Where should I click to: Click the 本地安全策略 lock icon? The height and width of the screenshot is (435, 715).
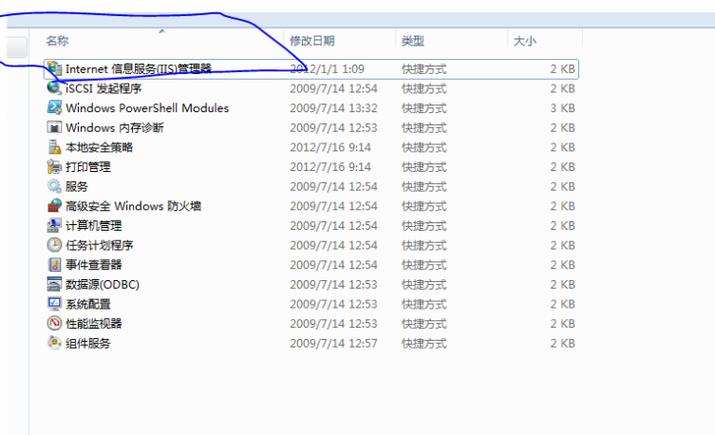click(x=54, y=147)
